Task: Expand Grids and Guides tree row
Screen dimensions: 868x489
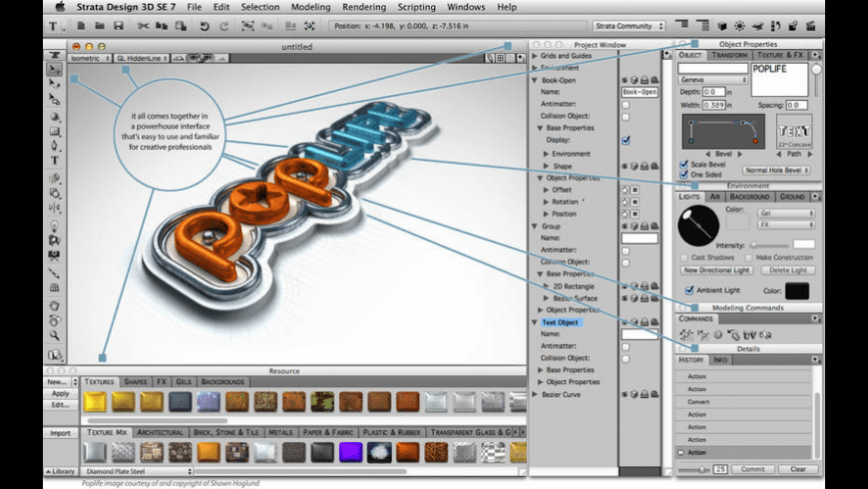Action: (535, 56)
